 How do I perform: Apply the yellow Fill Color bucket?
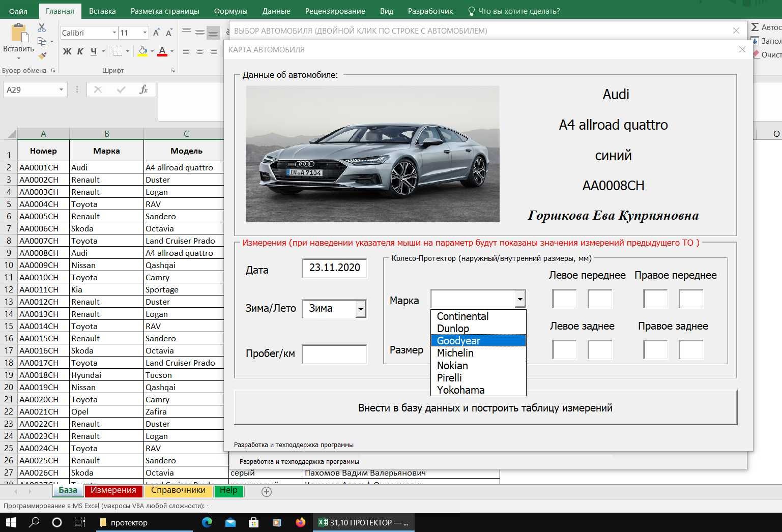(142, 51)
